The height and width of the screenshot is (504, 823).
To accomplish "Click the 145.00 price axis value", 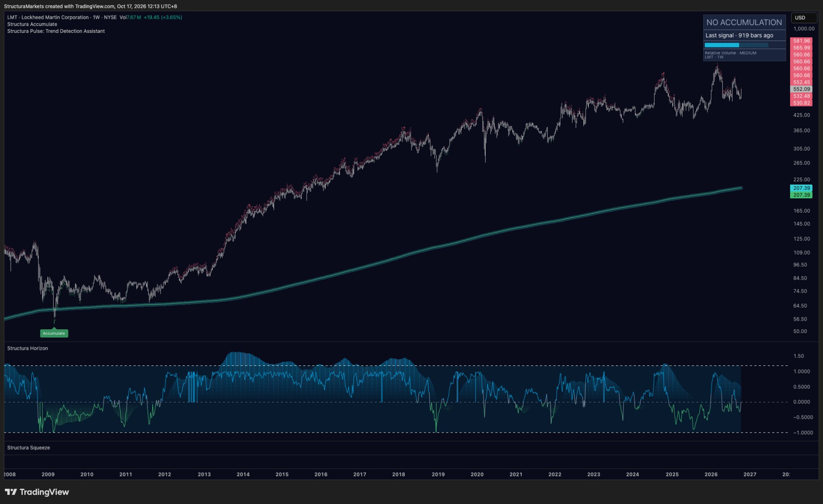I will 802,224.
